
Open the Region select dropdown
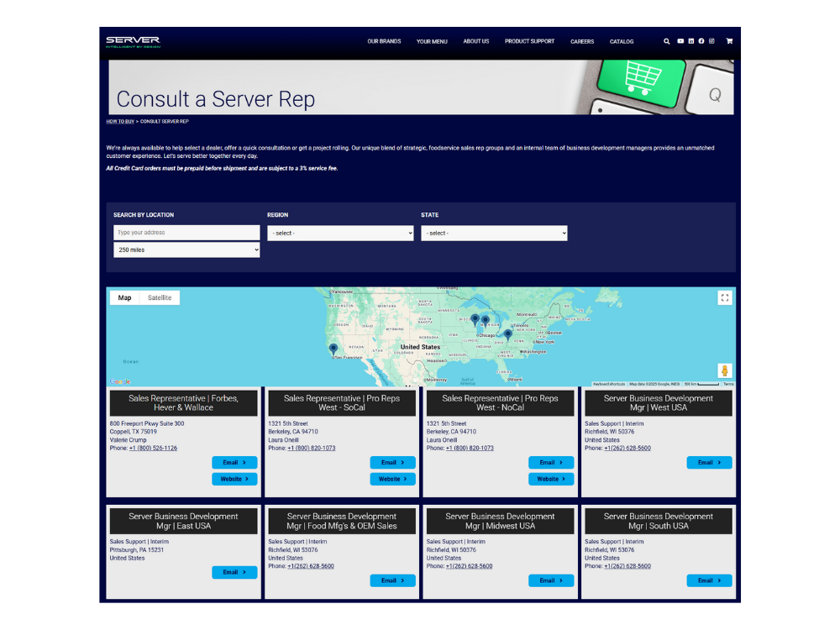pos(339,233)
